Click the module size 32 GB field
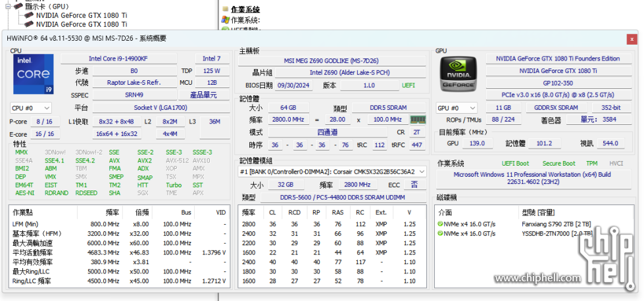Screen dimensions: 644x301 pyautogui.click(x=285, y=185)
